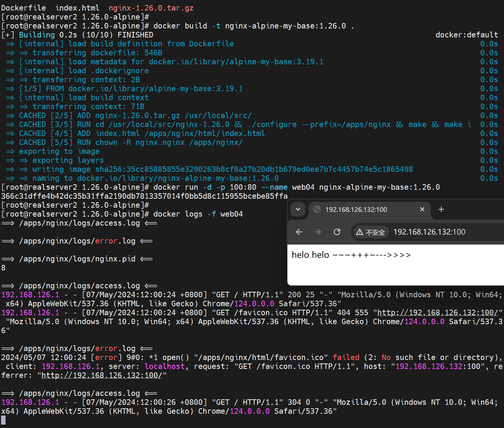
Task: Click the globe favicon on the browser tab
Action: coord(317,210)
